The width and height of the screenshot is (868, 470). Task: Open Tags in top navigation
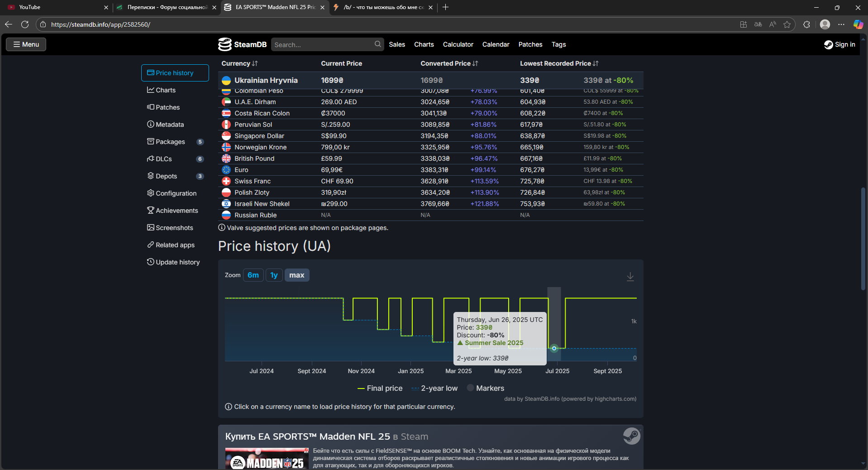tap(558, 44)
